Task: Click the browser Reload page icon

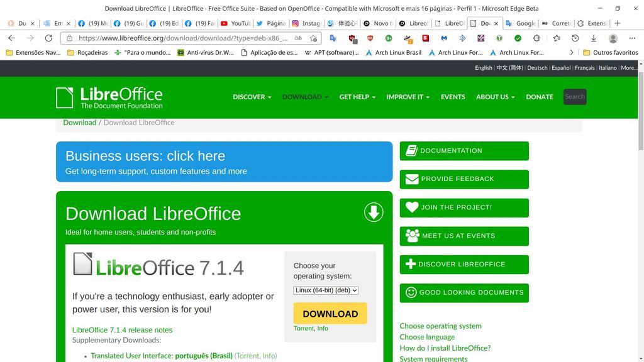Action: pyautogui.click(x=48, y=38)
